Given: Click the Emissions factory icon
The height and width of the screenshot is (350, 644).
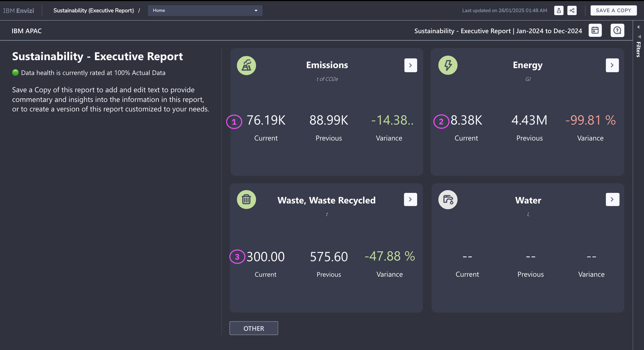Looking at the screenshot, I should tap(246, 65).
